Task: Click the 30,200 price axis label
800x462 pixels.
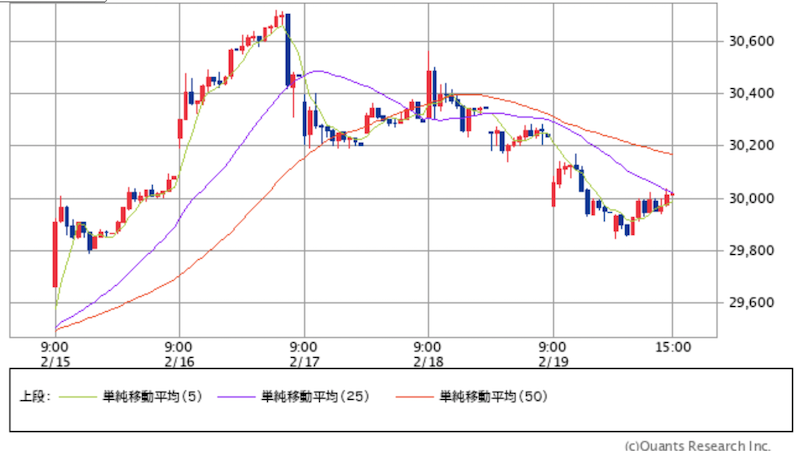Action: [x=752, y=146]
